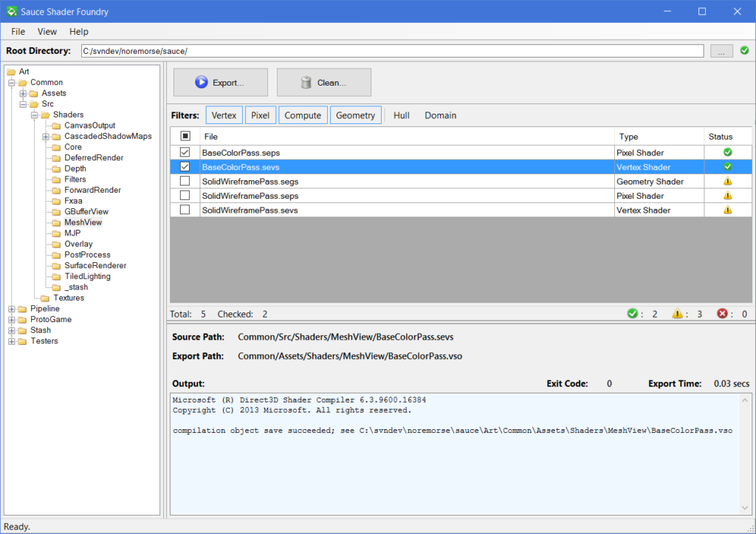Screen dimensions: 756x534
Task: Click the Clean button
Action: click(x=324, y=83)
